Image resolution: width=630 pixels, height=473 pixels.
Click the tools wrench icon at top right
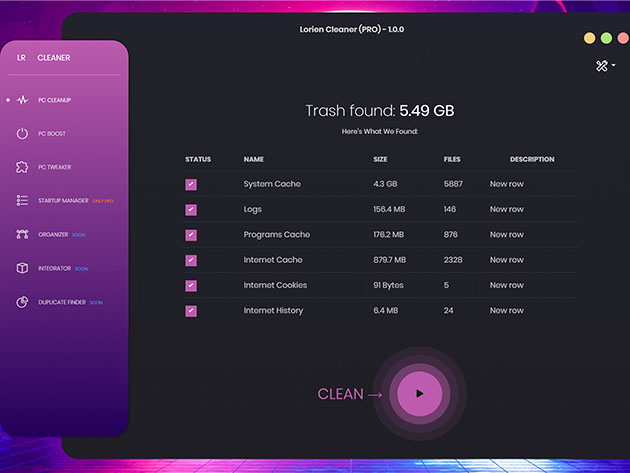pyautogui.click(x=602, y=66)
